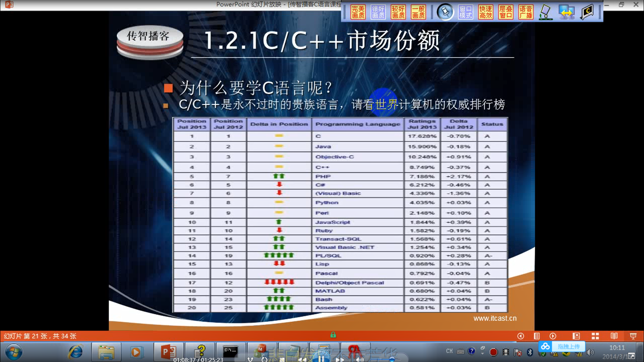Select the 完美画质 quality button
This screenshot has height=362, width=644.
358,12
